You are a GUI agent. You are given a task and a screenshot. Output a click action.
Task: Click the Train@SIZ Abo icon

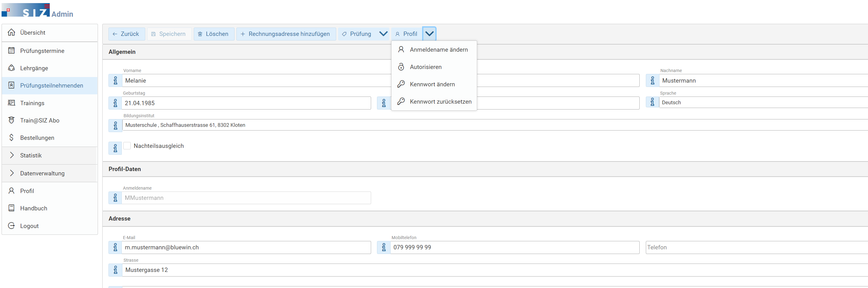point(11,120)
